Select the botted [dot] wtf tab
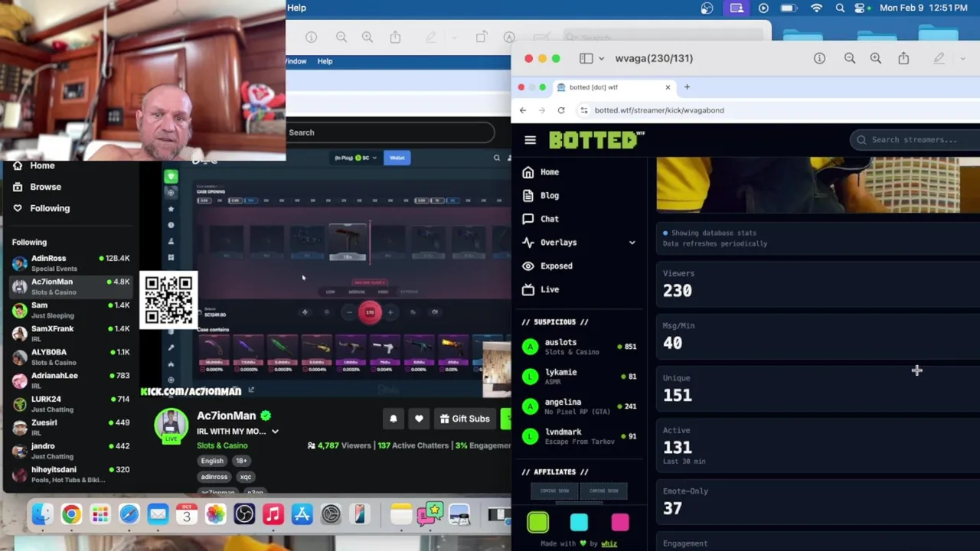 point(614,87)
